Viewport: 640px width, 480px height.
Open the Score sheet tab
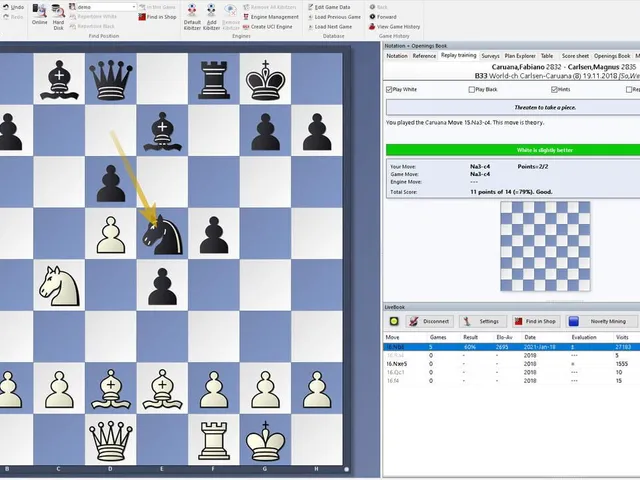tap(575, 56)
